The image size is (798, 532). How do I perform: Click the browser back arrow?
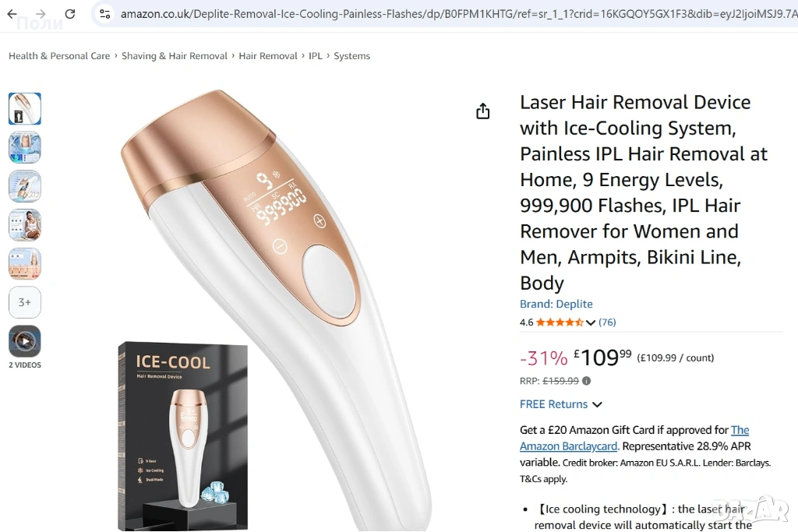12,14
